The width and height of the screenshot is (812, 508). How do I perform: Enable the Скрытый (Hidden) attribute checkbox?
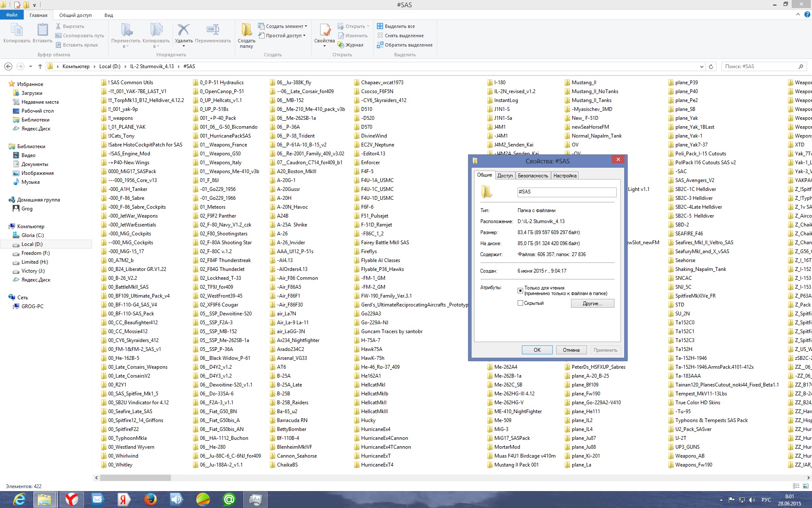click(x=520, y=303)
